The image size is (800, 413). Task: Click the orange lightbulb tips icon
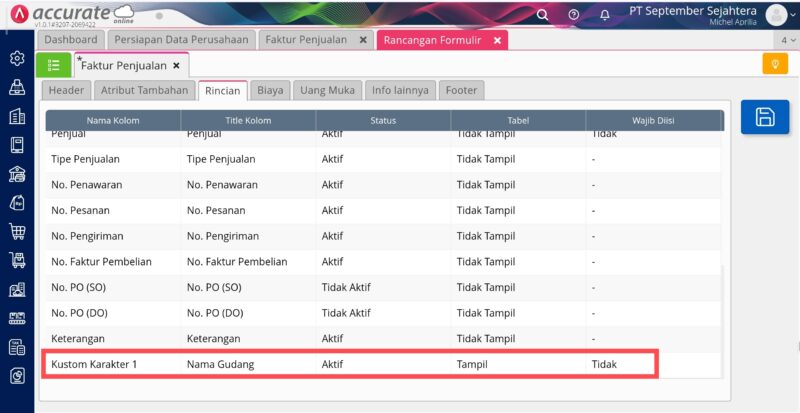tap(774, 64)
